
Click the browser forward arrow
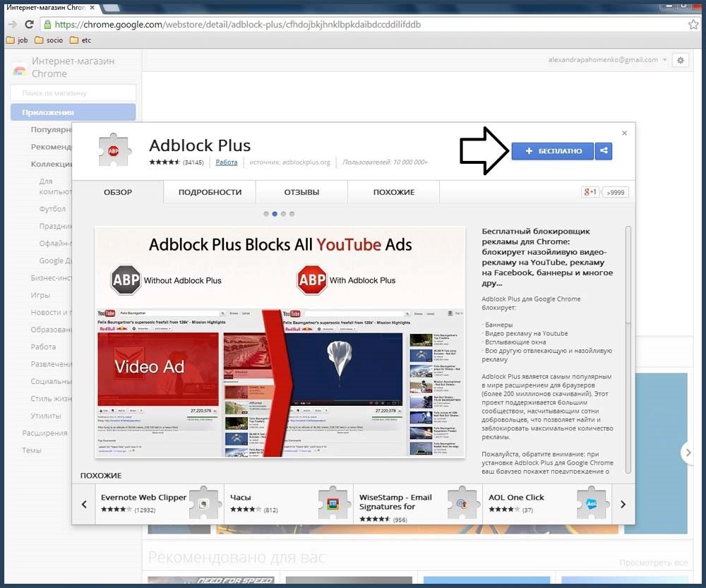point(12,24)
